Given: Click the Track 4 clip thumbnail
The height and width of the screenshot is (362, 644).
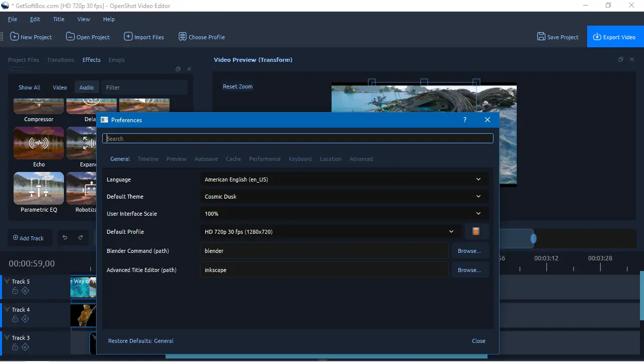Looking at the screenshot, I should point(83,316).
